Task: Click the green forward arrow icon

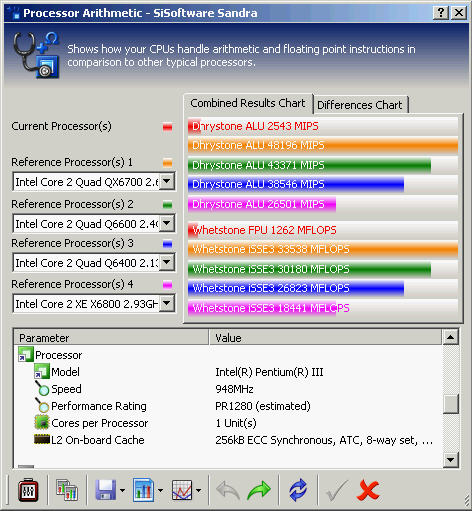Action: pyautogui.click(x=259, y=490)
